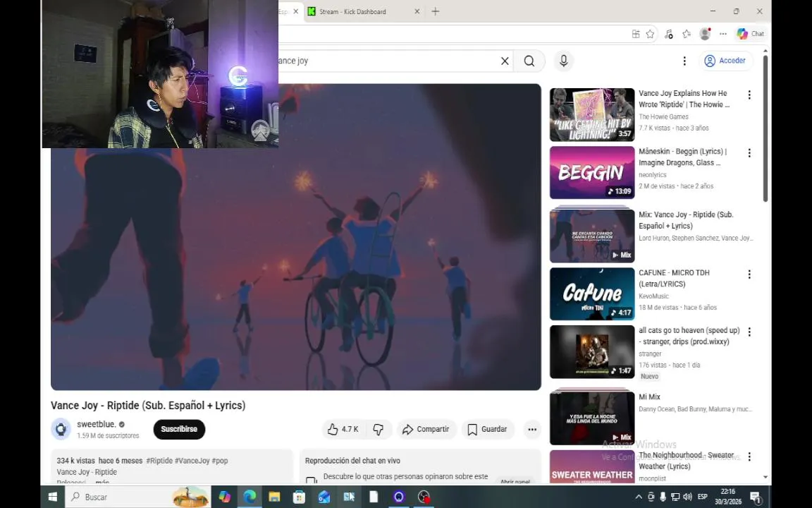Share the video with Compartir
Screen dimensions: 812x508
tap(426, 429)
